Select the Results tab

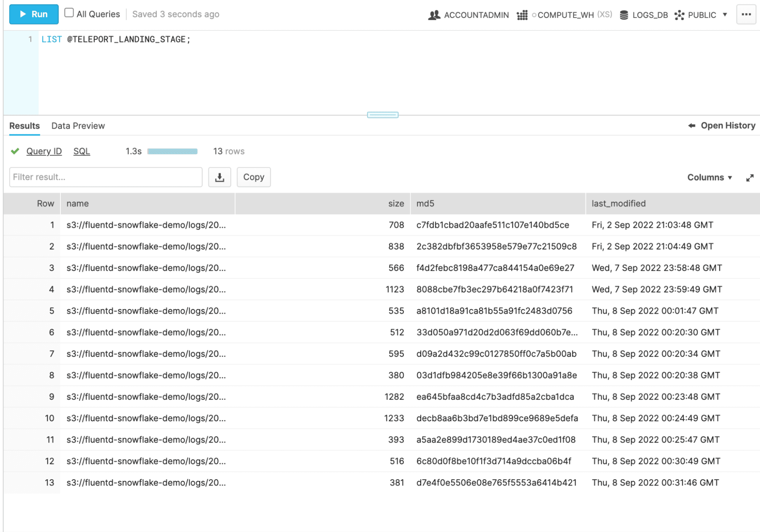[24, 126]
